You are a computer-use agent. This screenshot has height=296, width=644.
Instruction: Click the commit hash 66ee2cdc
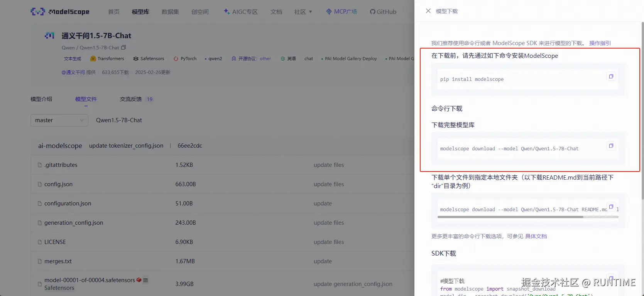[x=190, y=146]
